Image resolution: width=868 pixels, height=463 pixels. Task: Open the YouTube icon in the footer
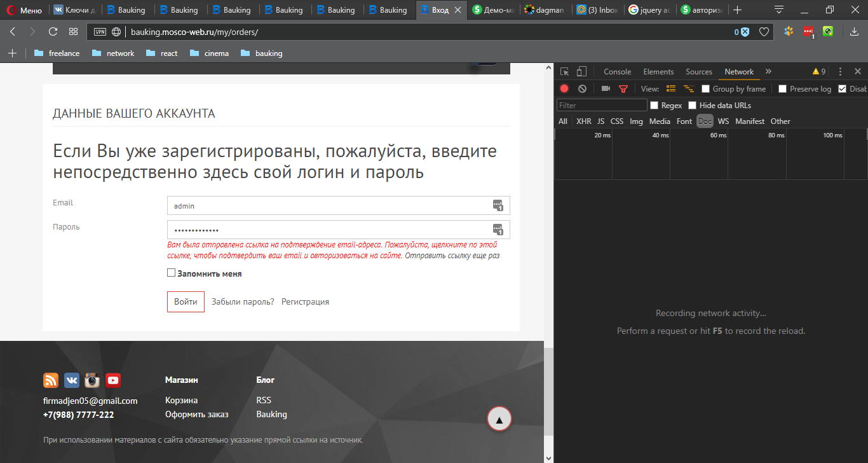pyautogui.click(x=113, y=380)
